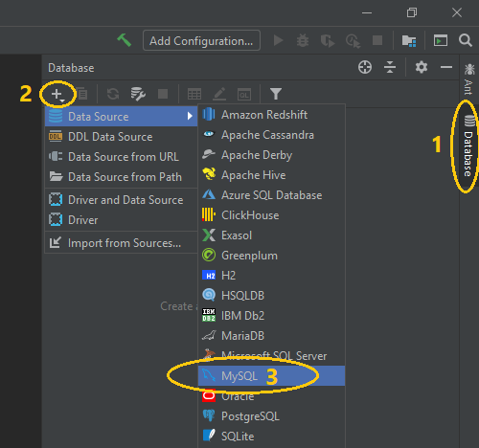Click the Run play icon

click(x=279, y=40)
